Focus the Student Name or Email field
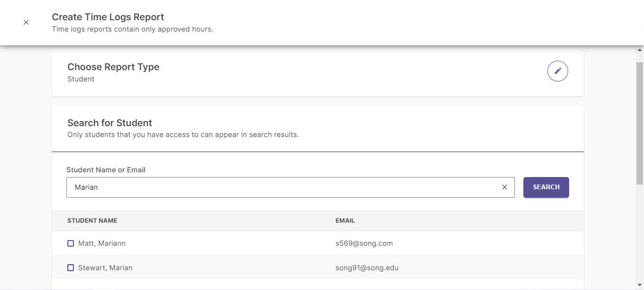644x290 pixels. click(x=283, y=187)
